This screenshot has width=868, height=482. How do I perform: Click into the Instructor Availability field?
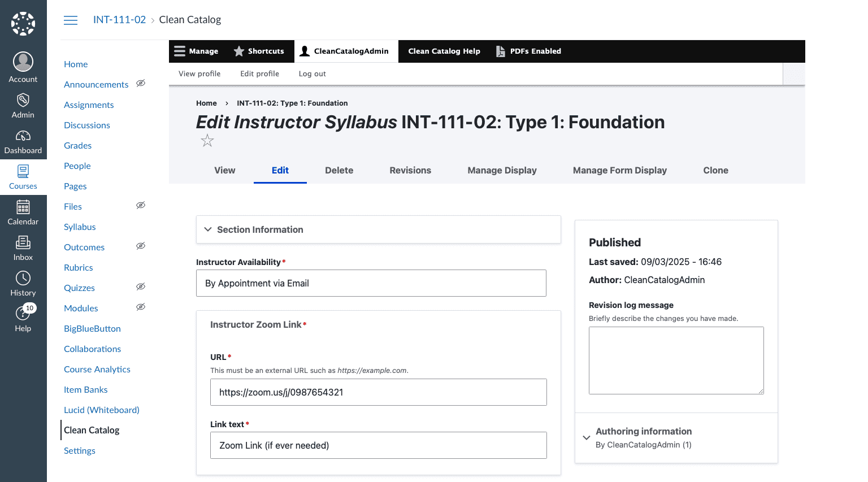click(371, 283)
